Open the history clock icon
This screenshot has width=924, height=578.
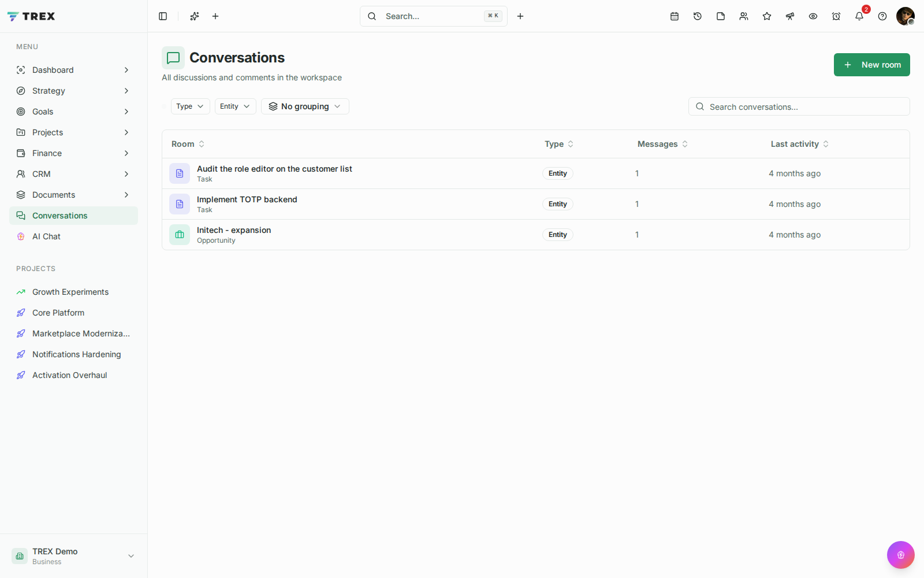pyautogui.click(x=698, y=16)
